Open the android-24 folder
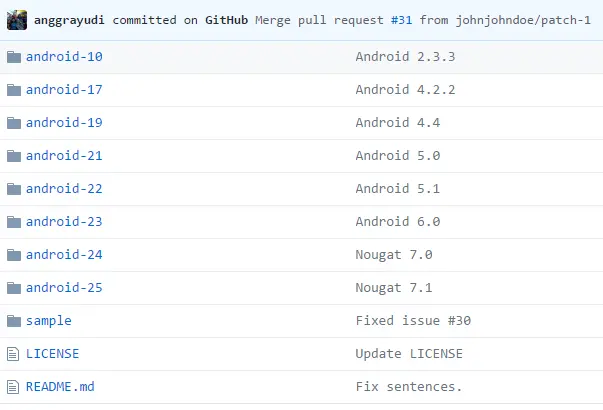 click(64, 255)
